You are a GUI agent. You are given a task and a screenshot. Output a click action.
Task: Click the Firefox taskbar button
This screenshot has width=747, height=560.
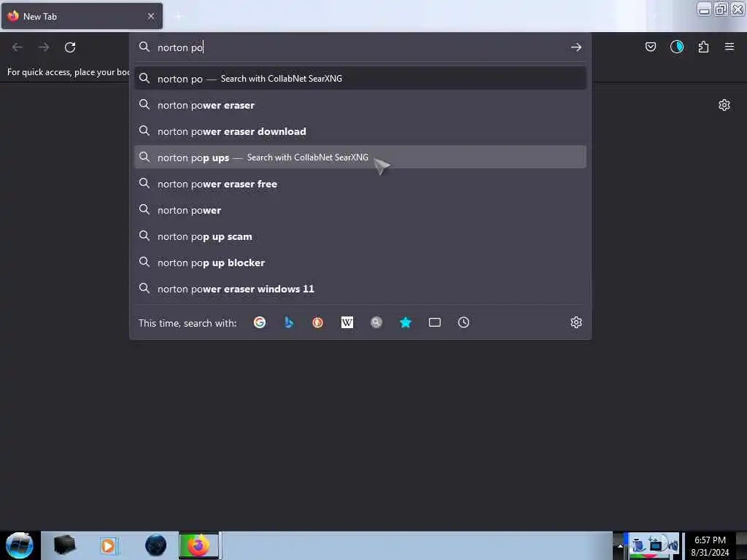click(x=199, y=545)
